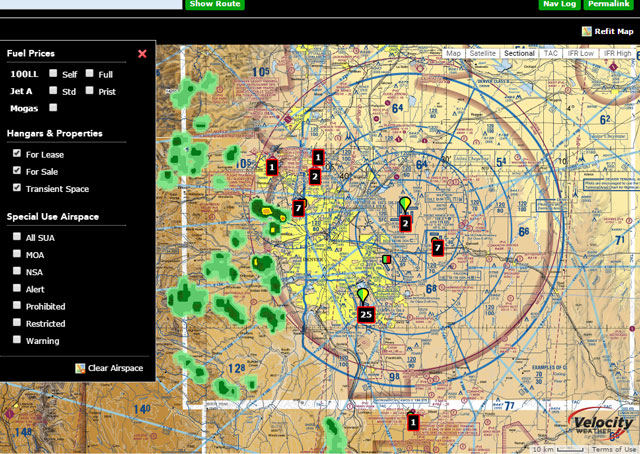Image resolution: width=640 pixels, height=454 pixels.
Task: Switch to the TAC chart tab
Action: [x=550, y=53]
